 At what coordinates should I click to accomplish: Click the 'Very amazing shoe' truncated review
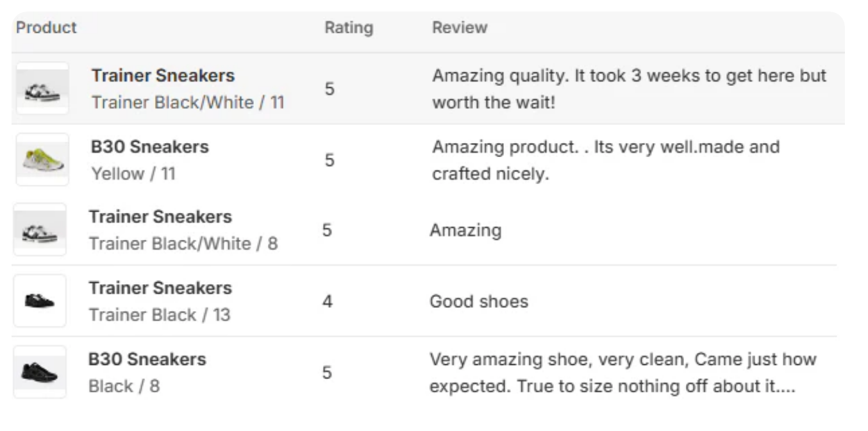pyautogui.click(x=622, y=373)
